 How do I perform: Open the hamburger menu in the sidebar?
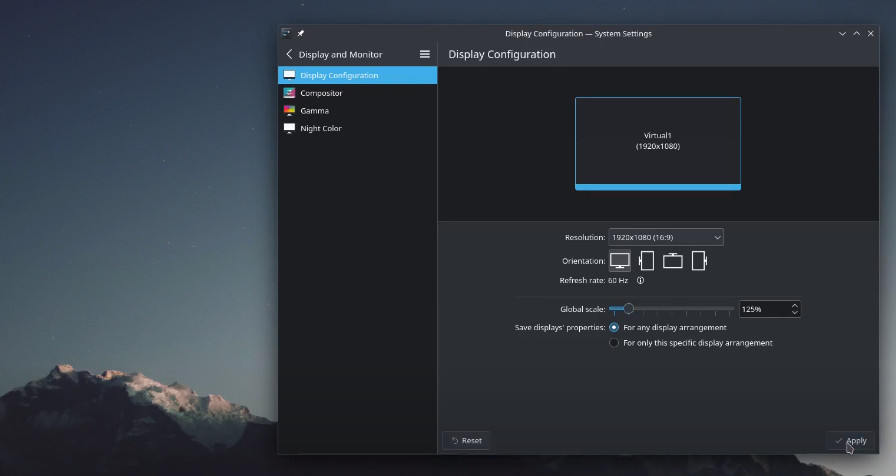425,54
